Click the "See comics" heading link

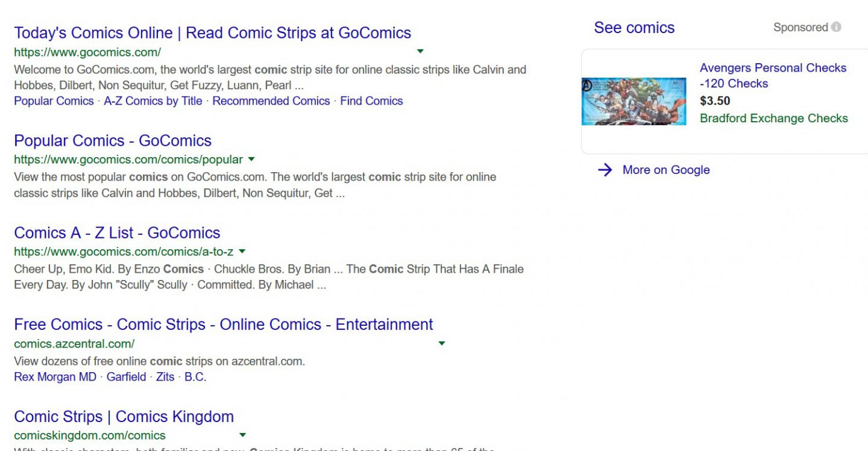[634, 28]
